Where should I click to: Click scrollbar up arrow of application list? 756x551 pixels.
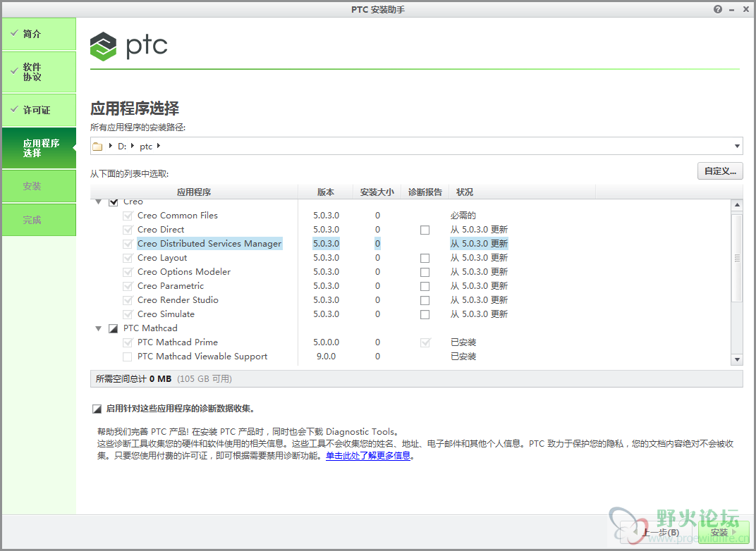coord(737,205)
